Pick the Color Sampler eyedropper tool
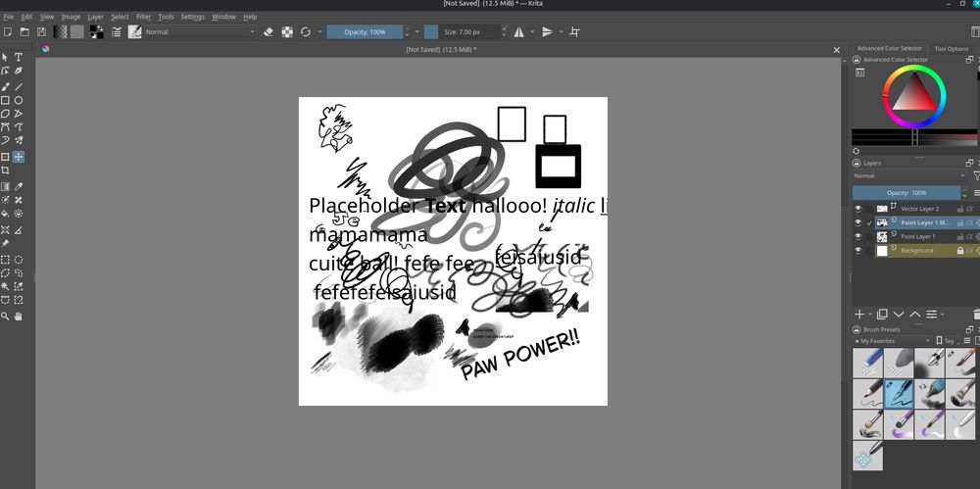The width and height of the screenshot is (980, 489). [19, 186]
